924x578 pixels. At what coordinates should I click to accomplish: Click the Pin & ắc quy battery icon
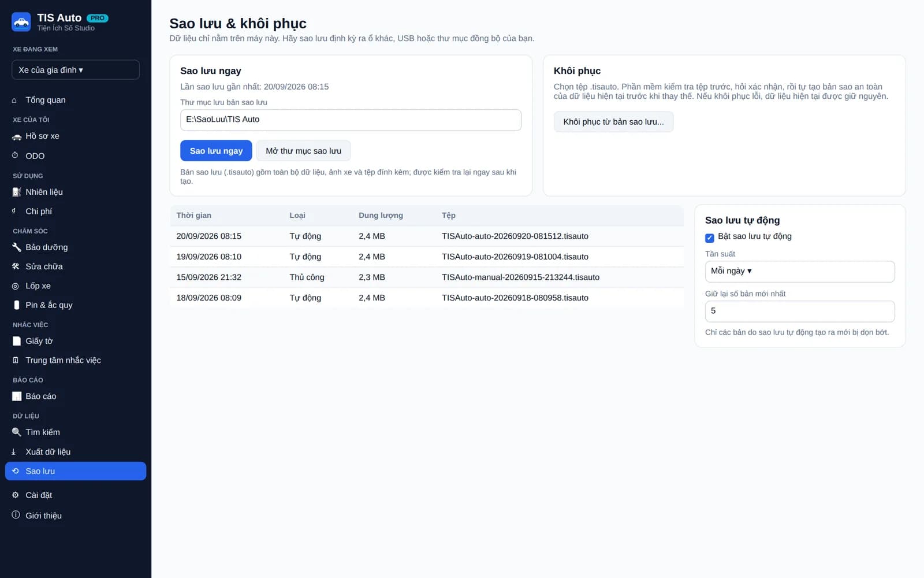coord(16,305)
